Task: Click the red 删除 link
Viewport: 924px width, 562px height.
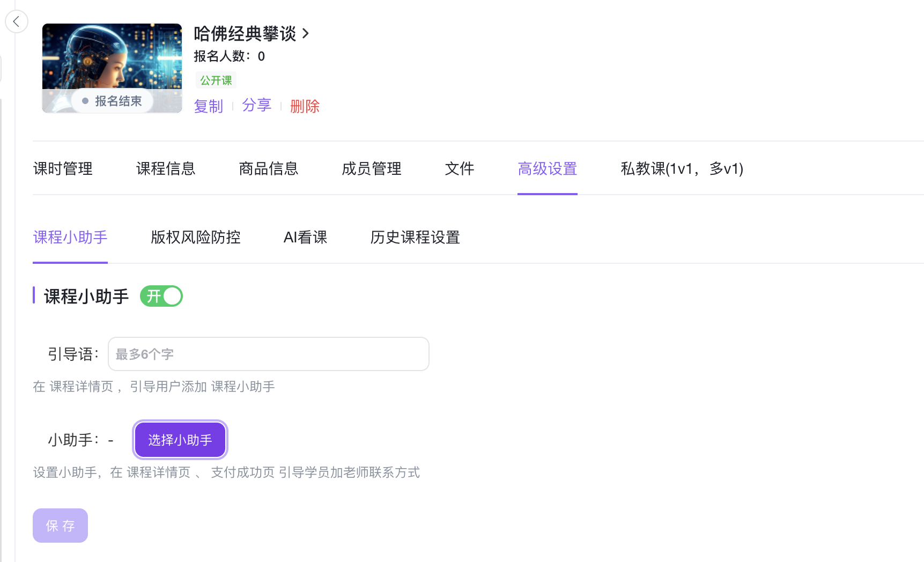Action: pyautogui.click(x=305, y=106)
